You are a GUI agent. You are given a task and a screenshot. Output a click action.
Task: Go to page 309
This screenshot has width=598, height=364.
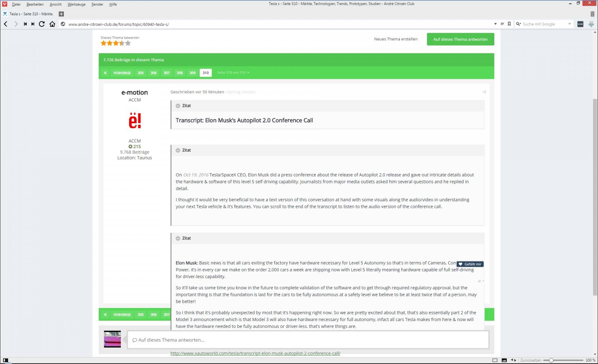pyautogui.click(x=192, y=73)
